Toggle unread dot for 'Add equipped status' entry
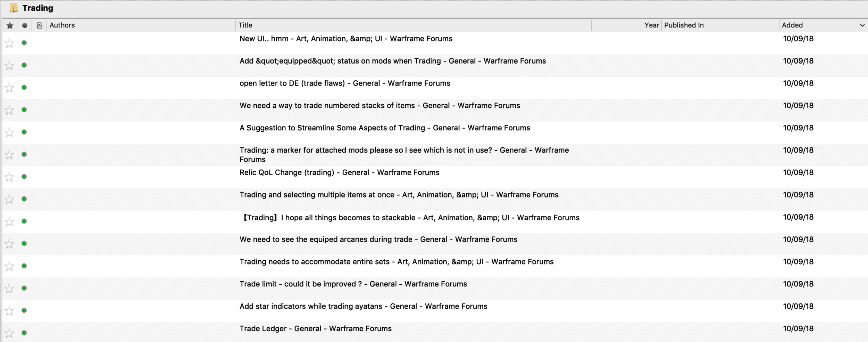This screenshot has width=868, height=342. coord(24,65)
